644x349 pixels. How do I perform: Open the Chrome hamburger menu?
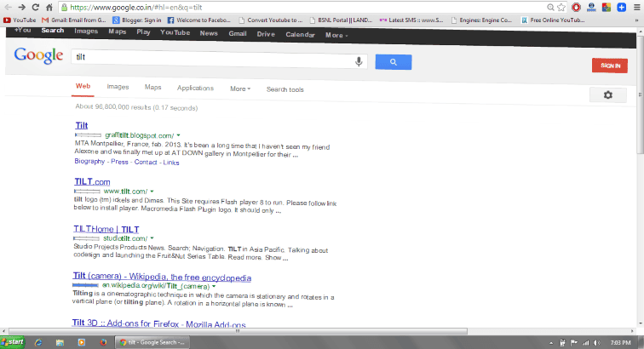pyautogui.click(x=636, y=8)
